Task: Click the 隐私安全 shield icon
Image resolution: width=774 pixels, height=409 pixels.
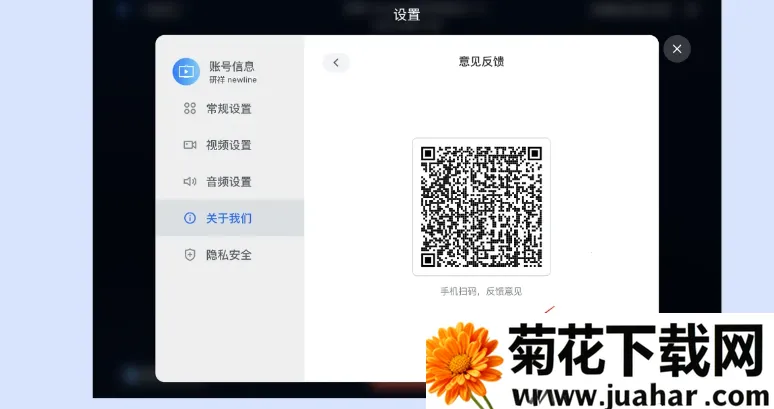Action: [x=190, y=255]
